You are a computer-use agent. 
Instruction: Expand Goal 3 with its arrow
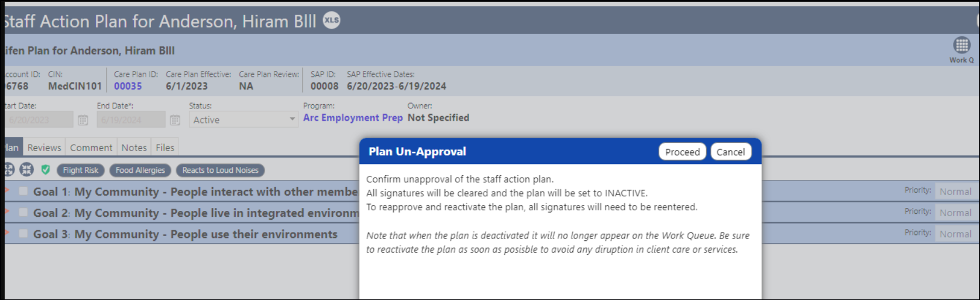tap(7, 233)
